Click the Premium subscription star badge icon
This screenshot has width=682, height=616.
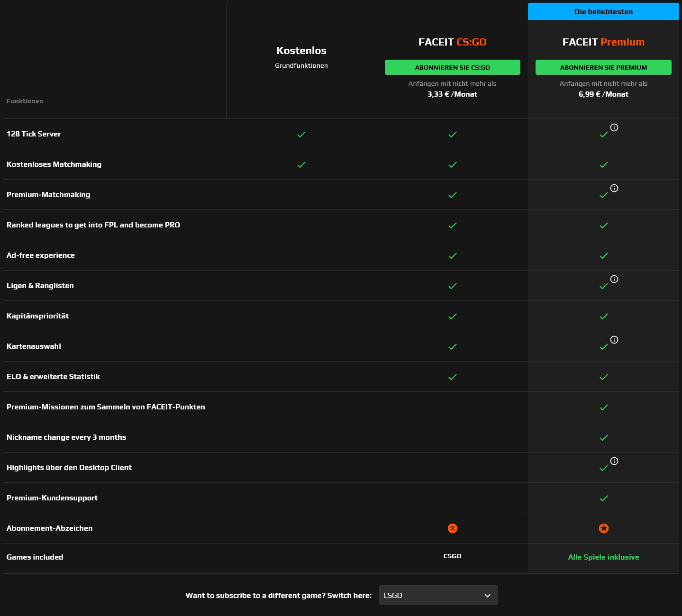tap(604, 528)
